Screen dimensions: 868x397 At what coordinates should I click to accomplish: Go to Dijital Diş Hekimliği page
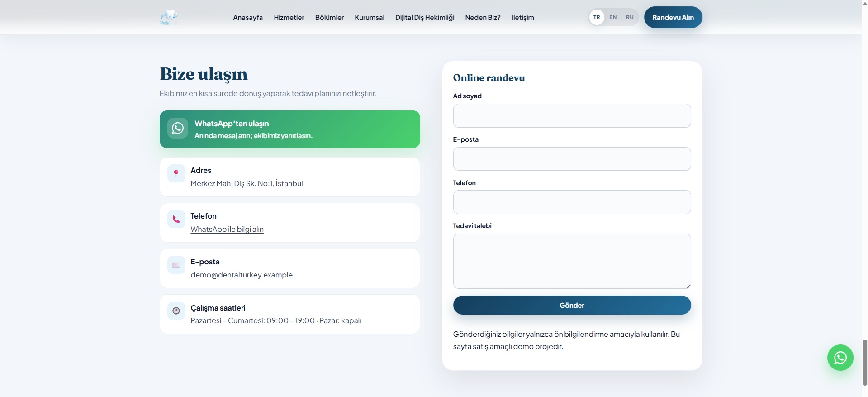click(424, 18)
